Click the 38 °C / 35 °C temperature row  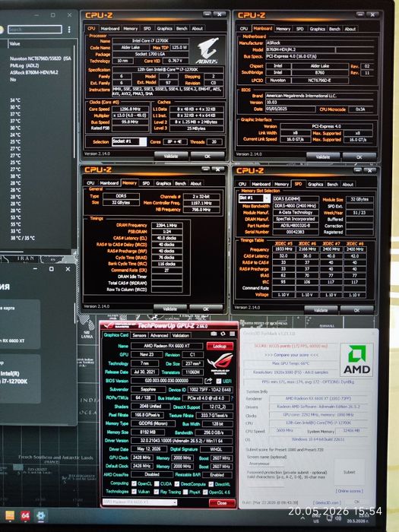22,238
